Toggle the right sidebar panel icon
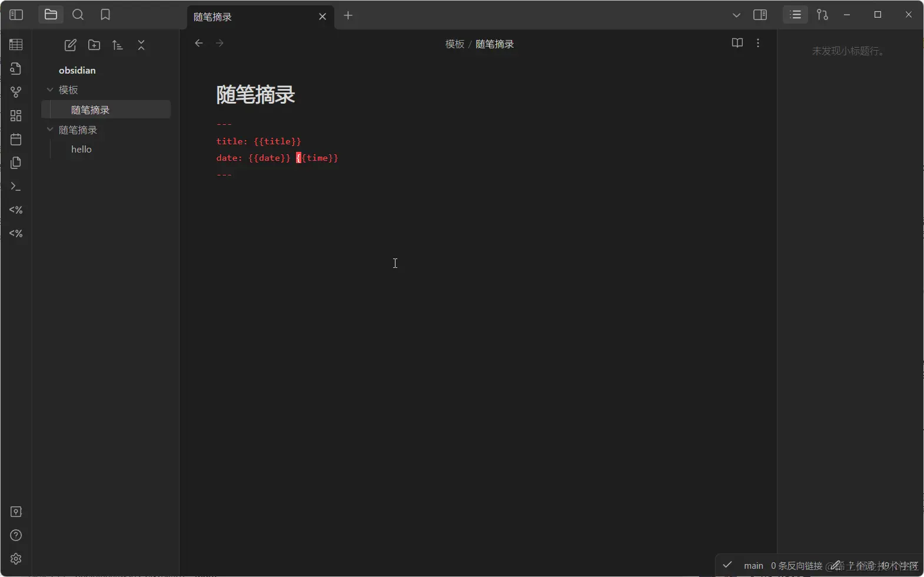This screenshot has height=577, width=924. pyautogui.click(x=760, y=15)
